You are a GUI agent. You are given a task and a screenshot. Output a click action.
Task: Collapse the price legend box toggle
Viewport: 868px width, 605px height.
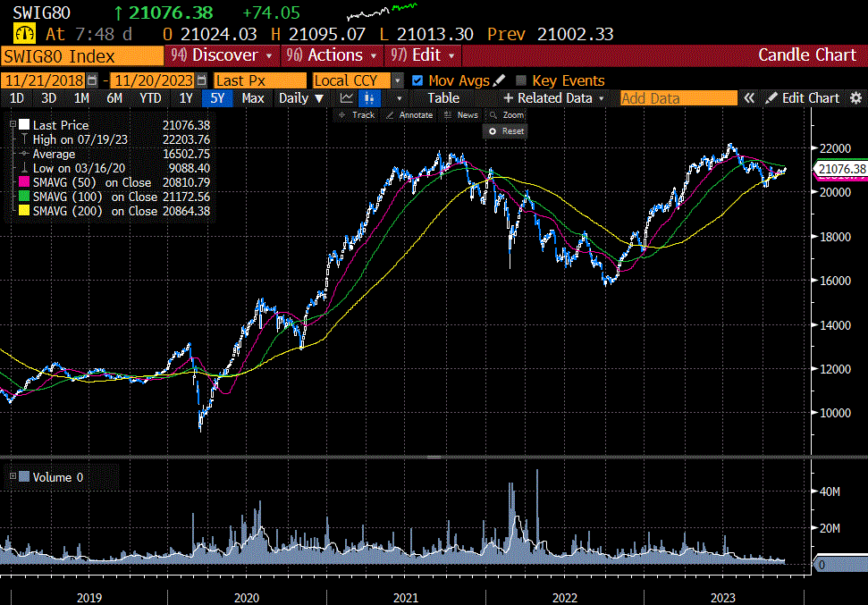tap(13, 124)
